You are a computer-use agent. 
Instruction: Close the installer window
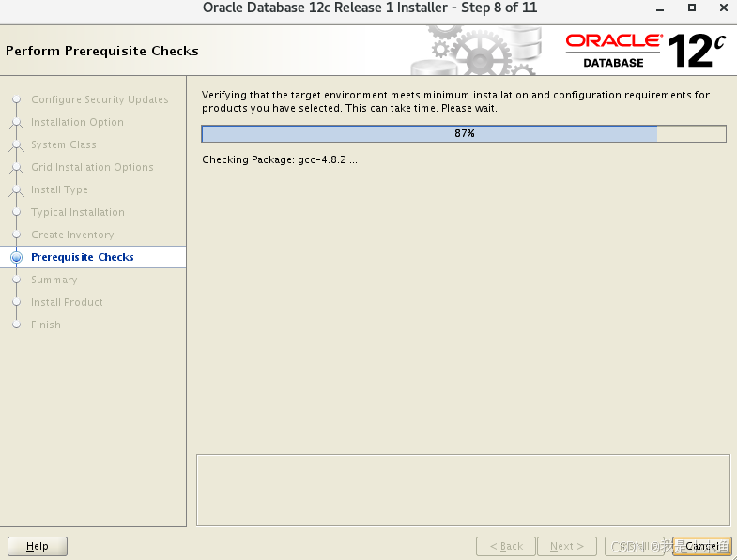[724, 8]
